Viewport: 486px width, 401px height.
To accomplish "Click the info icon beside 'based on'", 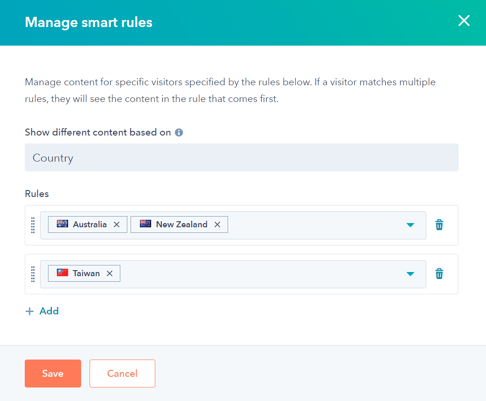I will tap(179, 133).
